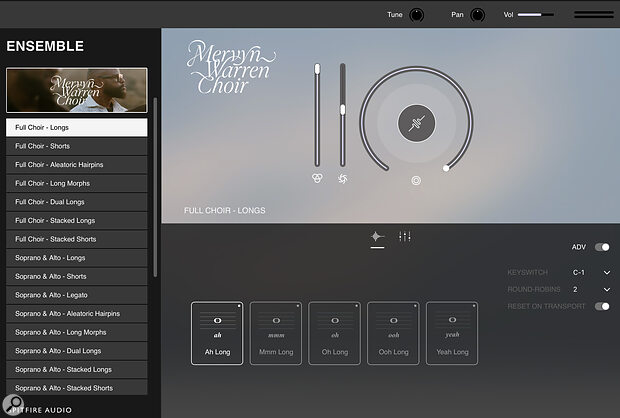Image resolution: width=620 pixels, height=418 pixels.
Task: Switch to the mixer faders tab
Action: [405, 236]
